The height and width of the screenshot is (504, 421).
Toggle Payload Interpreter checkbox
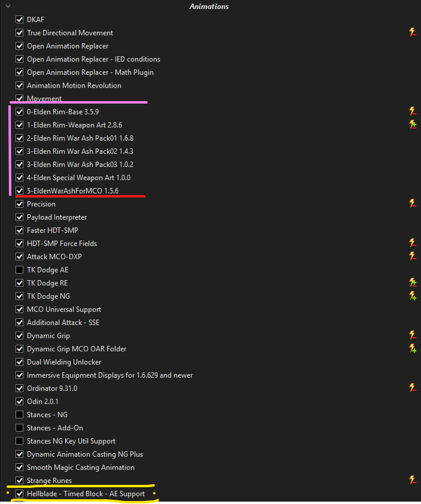point(20,217)
